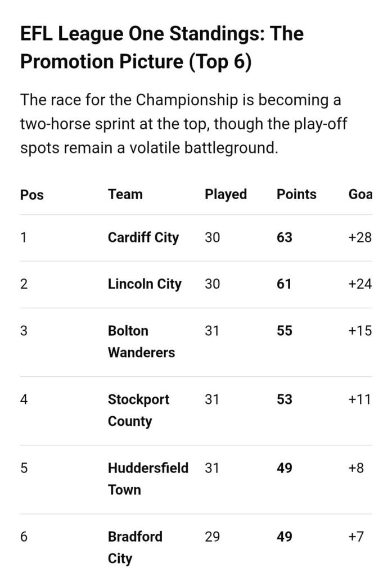Viewport: 392px width, 576px height.
Task: Select the +28 goal difference cell
Action: [x=360, y=237]
